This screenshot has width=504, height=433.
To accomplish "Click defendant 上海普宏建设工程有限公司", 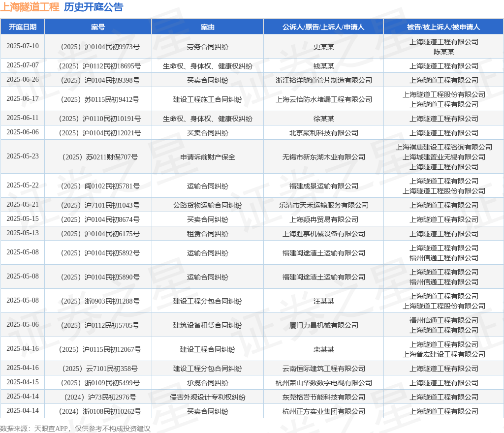I will [x=444, y=354].
